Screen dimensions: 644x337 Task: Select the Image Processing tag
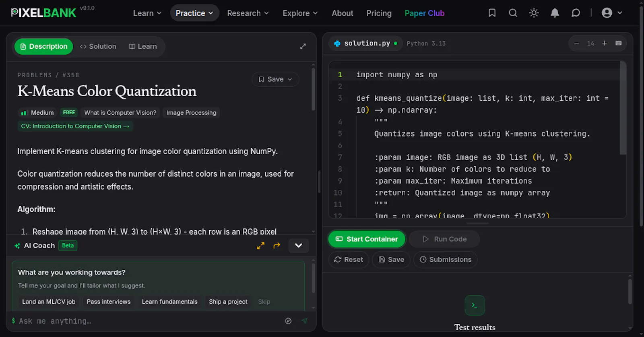click(191, 113)
